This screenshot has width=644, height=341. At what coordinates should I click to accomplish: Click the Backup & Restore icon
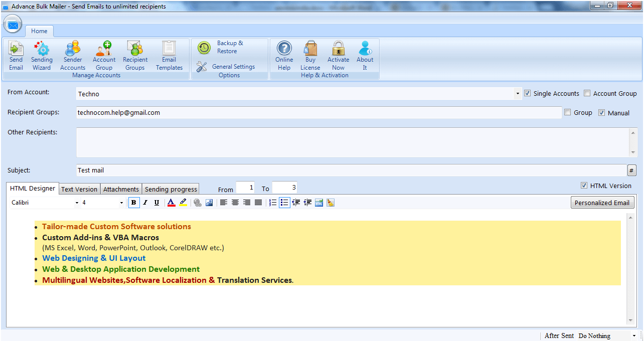[x=204, y=48]
